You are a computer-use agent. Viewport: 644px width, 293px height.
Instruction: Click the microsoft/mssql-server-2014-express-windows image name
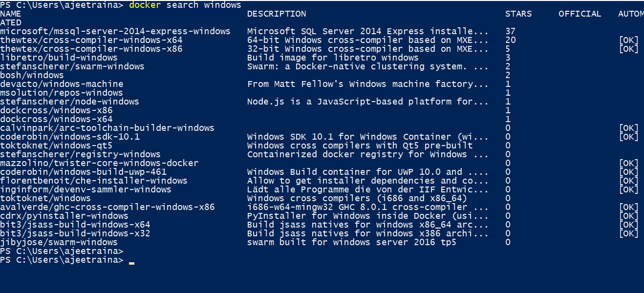point(115,31)
